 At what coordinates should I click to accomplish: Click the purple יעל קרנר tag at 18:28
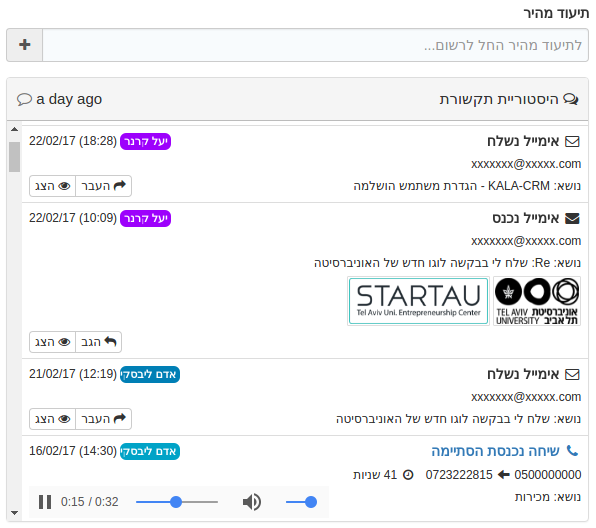[146, 141]
